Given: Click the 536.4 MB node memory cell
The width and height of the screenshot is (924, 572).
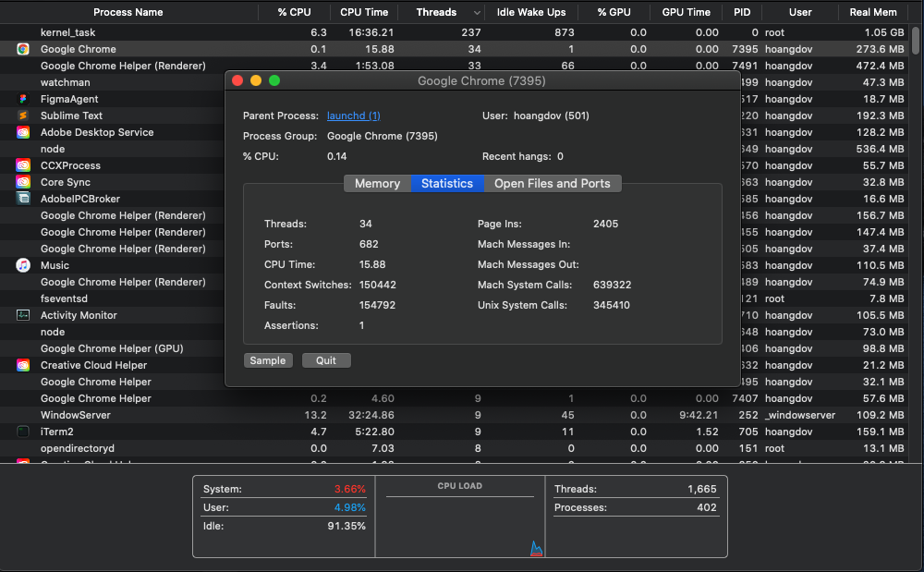Looking at the screenshot, I should [880, 149].
